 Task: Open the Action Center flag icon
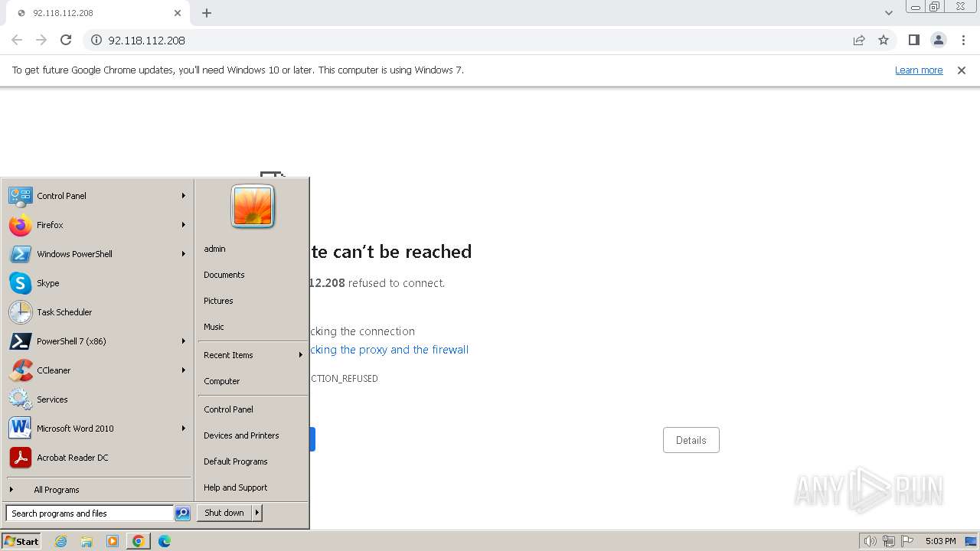point(907,541)
